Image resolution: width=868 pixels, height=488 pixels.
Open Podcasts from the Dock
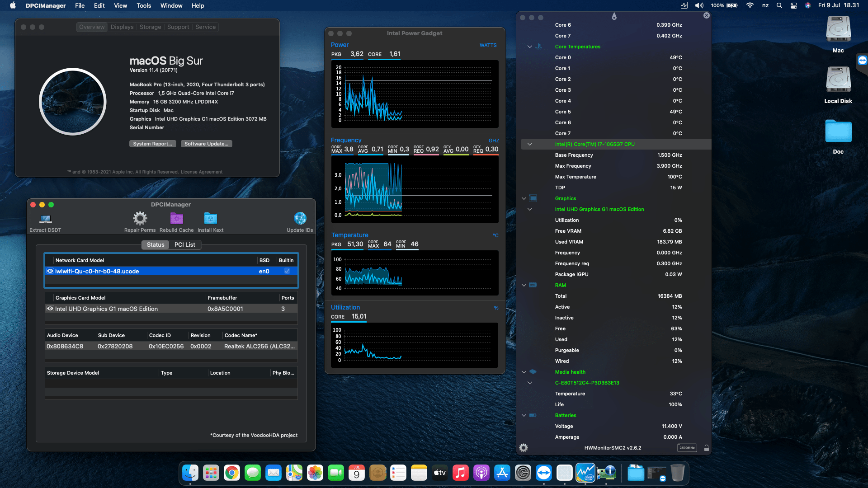481,473
